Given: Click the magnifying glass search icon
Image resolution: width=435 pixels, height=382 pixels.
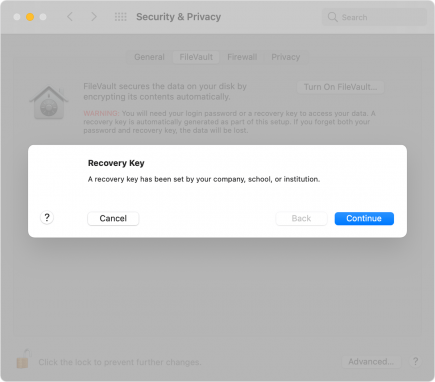Looking at the screenshot, I should tap(332, 17).
